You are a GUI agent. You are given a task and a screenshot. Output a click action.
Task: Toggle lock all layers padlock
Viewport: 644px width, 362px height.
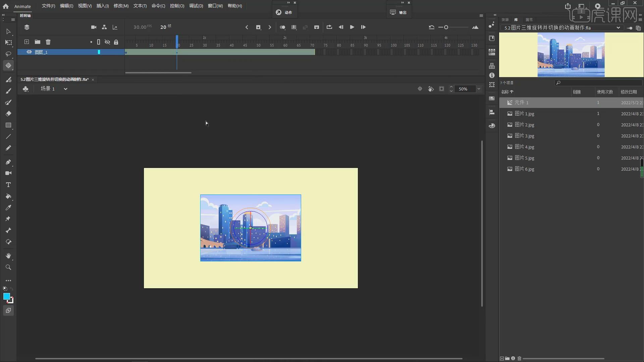[116, 42]
